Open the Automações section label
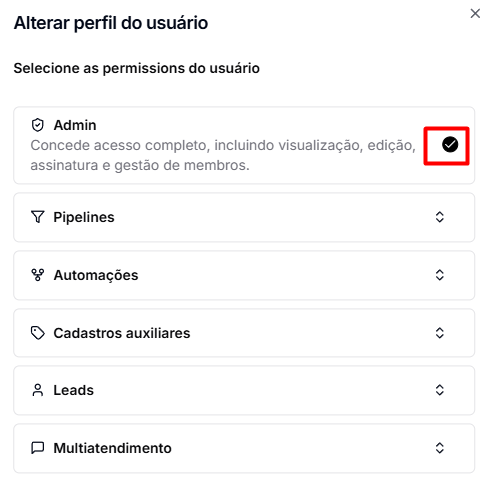Viewport: 487px width, 488px height. pyautogui.click(x=96, y=276)
